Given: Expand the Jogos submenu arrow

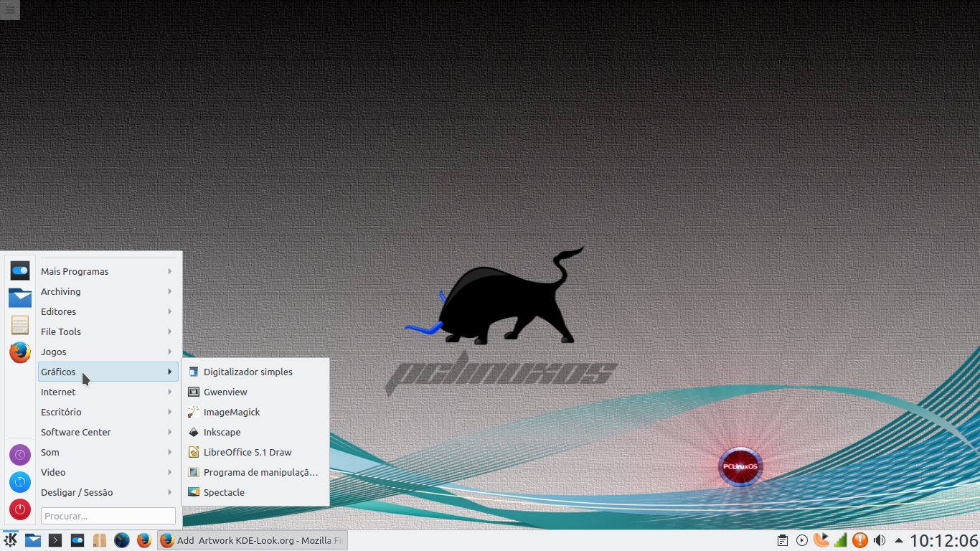Looking at the screenshot, I should [x=170, y=352].
